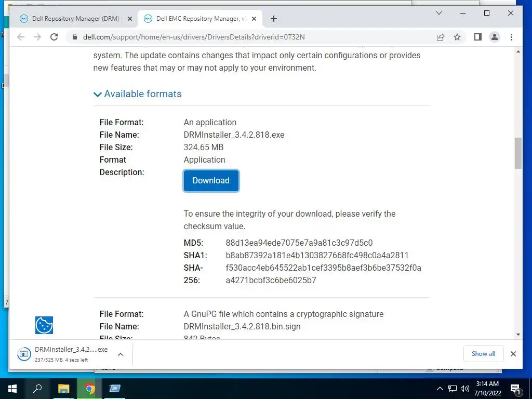Show hidden system tray icons
This screenshot has width=532, height=399.
[440, 389]
